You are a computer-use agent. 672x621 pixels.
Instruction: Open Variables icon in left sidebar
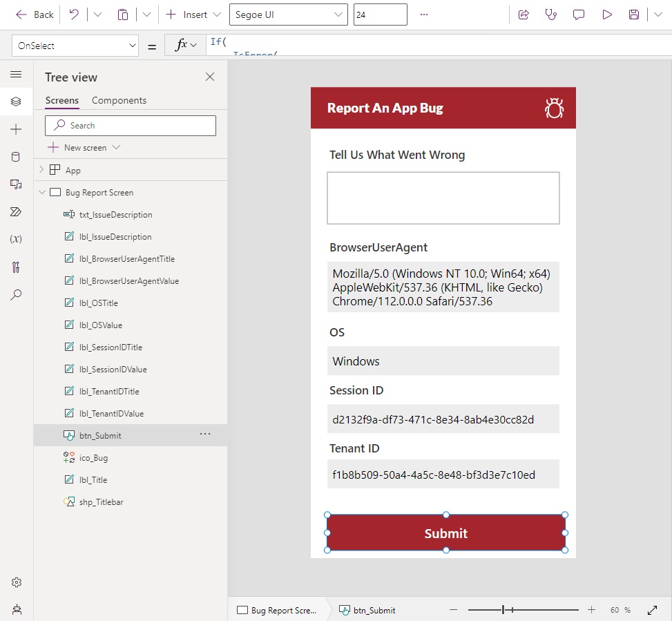click(x=16, y=239)
